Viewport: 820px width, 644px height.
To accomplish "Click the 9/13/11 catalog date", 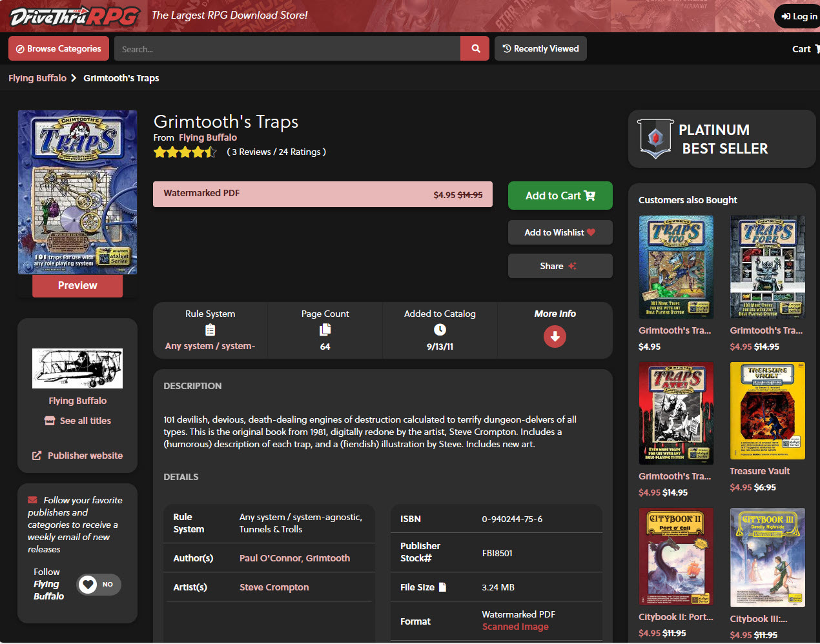I will coord(440,347).
